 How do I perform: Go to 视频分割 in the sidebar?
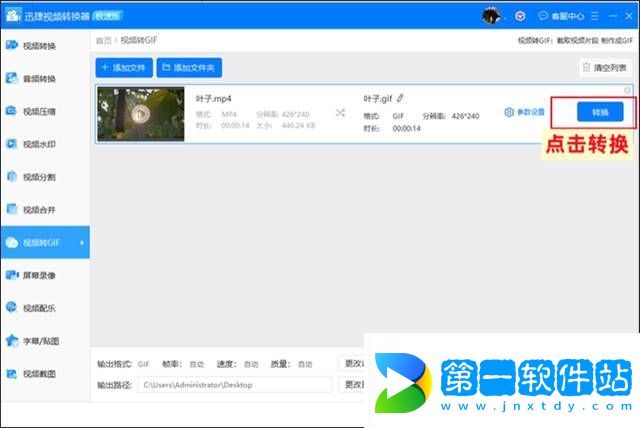39,177
